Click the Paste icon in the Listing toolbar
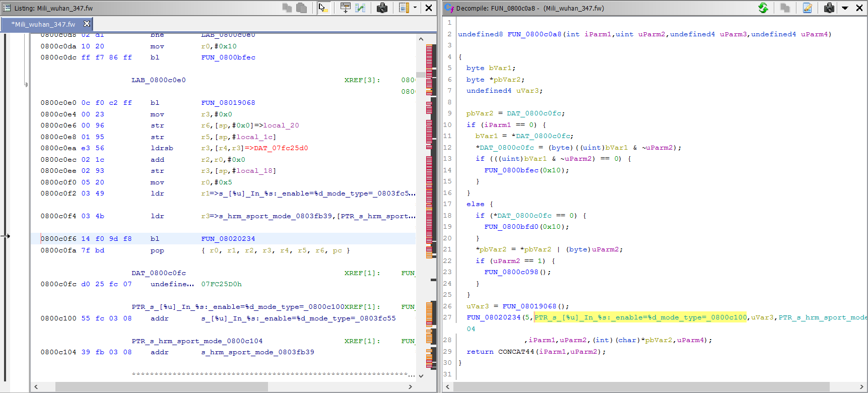The height and width of the screenshot is (393, 868). 302,8
